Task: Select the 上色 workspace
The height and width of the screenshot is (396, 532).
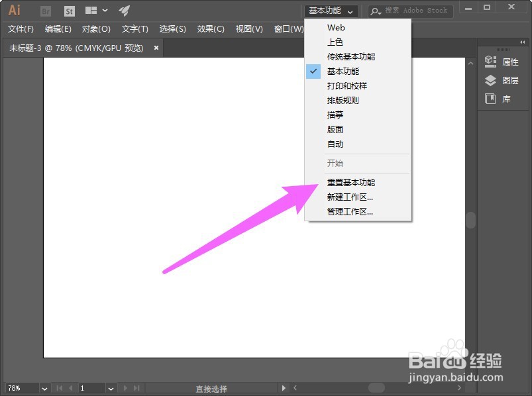Action: pos(336,42)
